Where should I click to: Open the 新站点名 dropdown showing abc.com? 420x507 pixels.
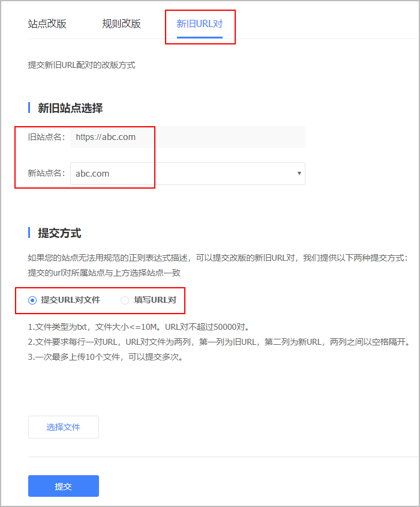click(188, 174)
